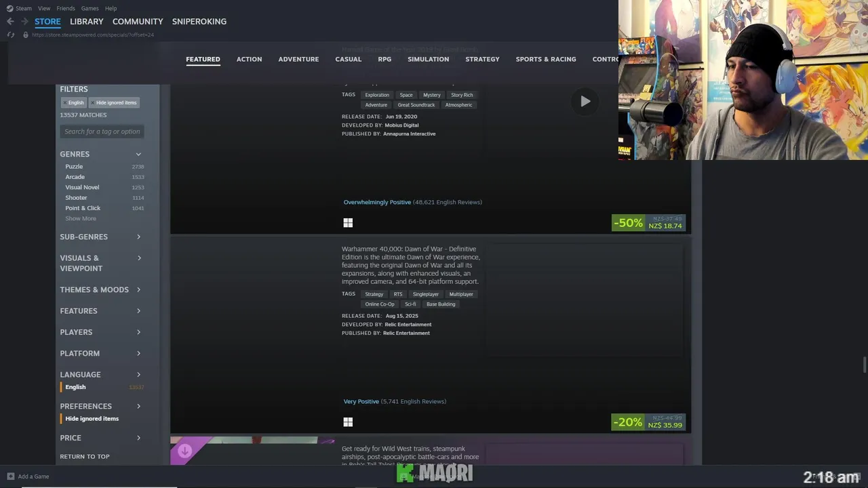
Task: Expand the VISUALS & VIEWPOINT section
Action: point(102,264)
